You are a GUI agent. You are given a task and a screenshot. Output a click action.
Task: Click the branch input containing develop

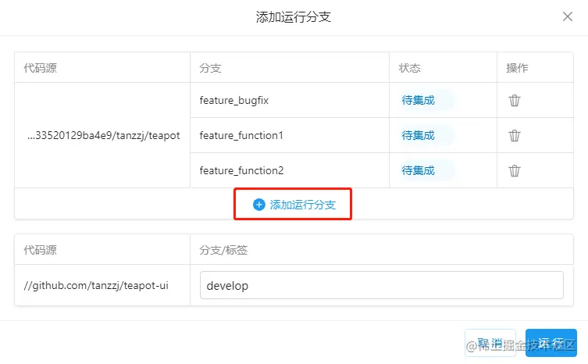tap(381, 285)
